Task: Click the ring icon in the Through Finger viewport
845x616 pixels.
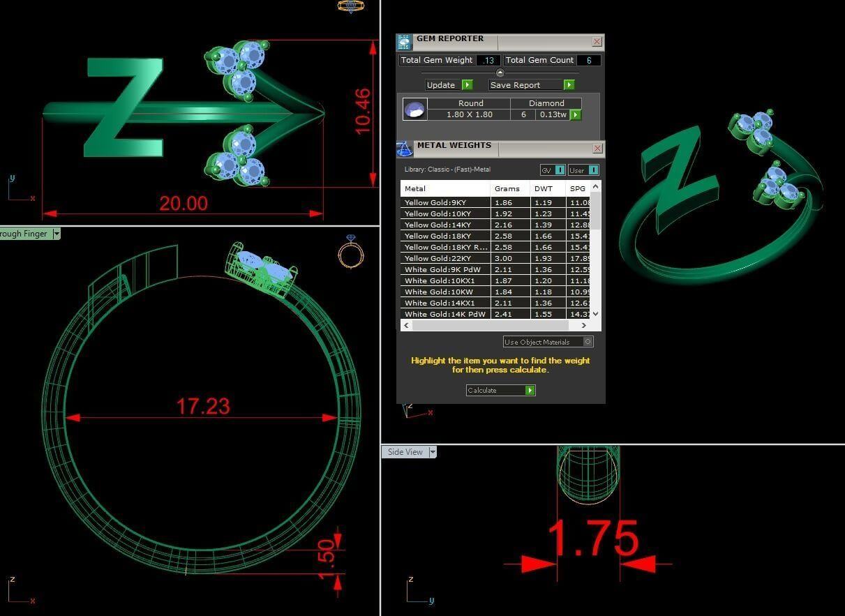Action: coord(350,252)
